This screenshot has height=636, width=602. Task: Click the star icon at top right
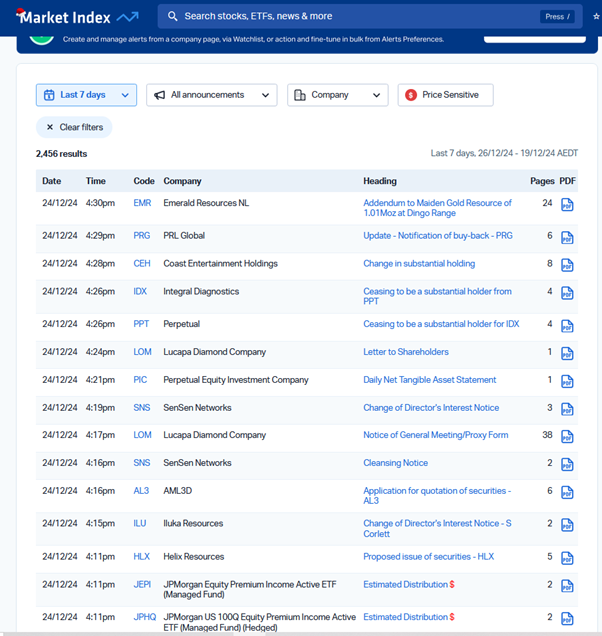click(596, 17)
